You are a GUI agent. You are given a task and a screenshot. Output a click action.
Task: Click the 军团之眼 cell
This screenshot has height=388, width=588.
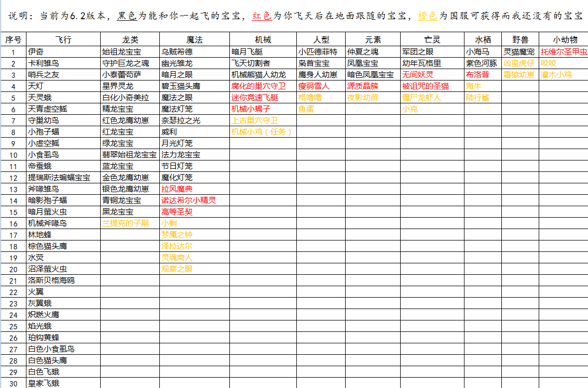[x=432, y=52]
